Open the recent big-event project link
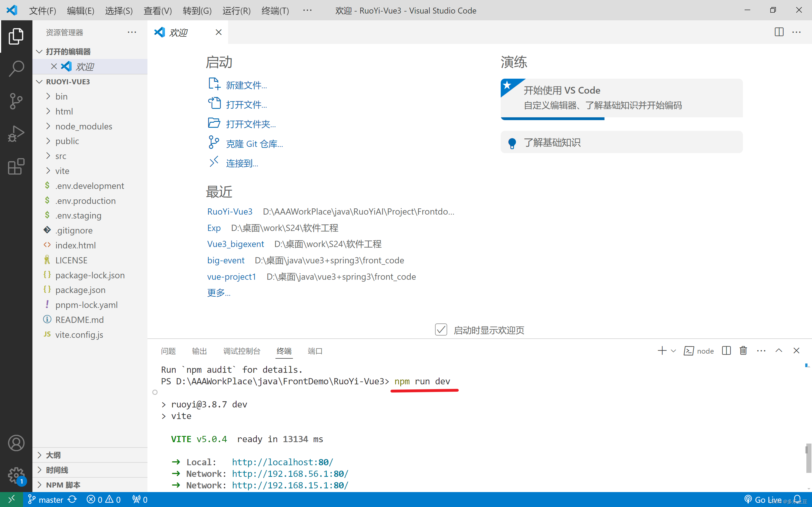The height and width of the screenshot is (507, 812). [226, 260]
